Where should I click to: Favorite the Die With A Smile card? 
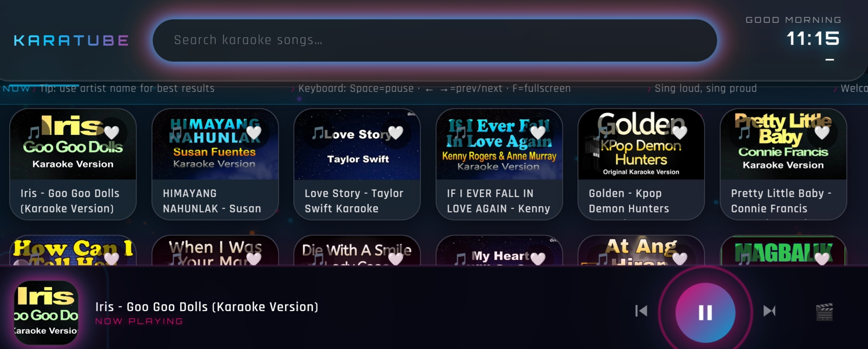pyautogui.click(x=396, y=259)
